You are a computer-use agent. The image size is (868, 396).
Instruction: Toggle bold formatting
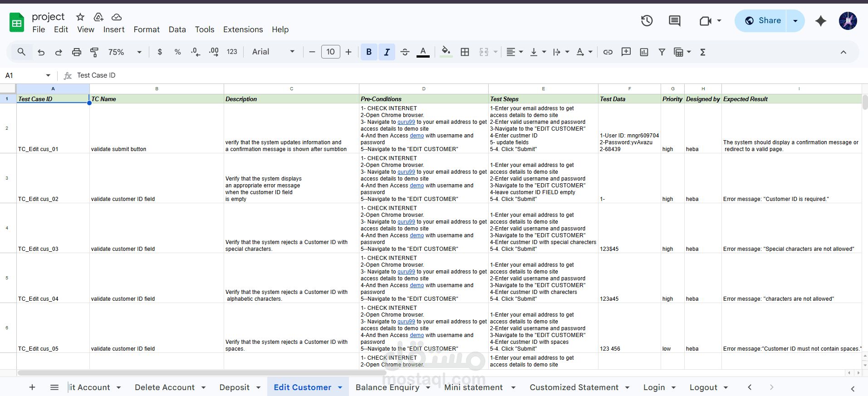click(369, 52)
